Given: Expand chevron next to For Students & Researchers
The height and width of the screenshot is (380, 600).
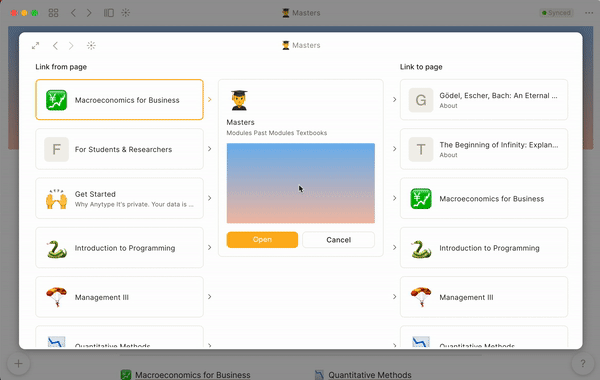Looking at the screenshot, I should (210, 149).
